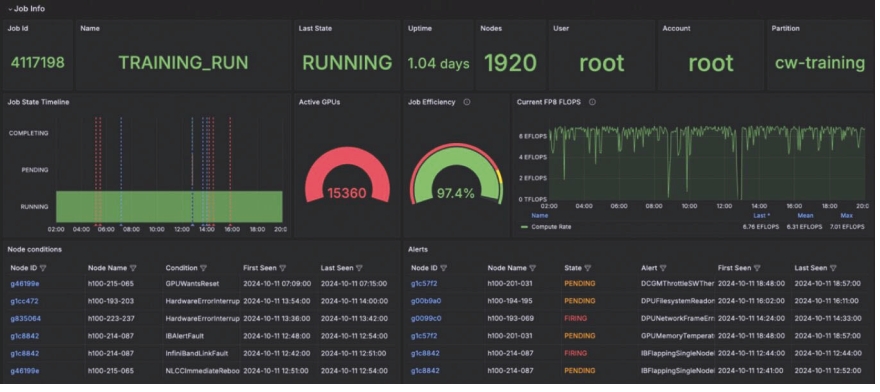
Task: Sort legend by Name column
Action: [540, 216]
